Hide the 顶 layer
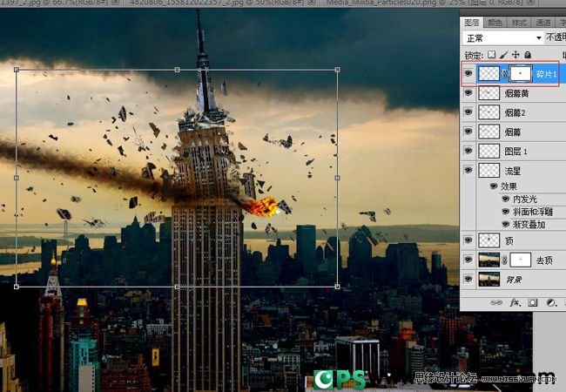 pyautogui.click(x=468, y=240)
